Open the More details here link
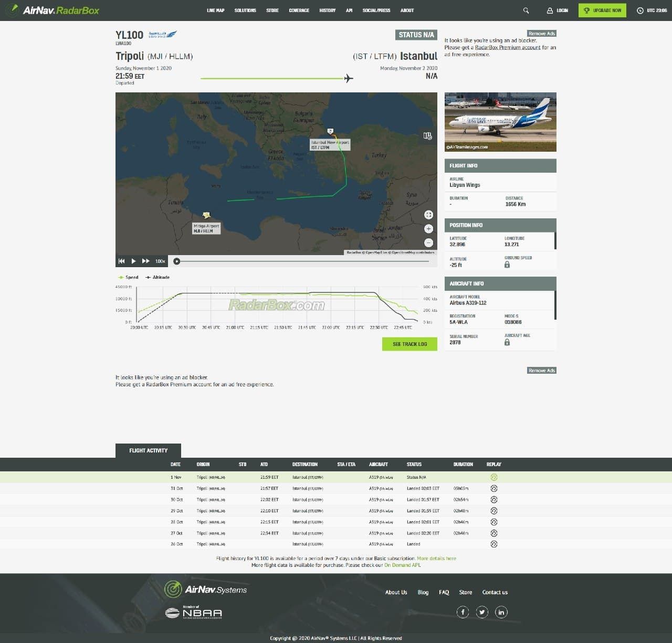The width and height of the screenshot is (672, 643). 436,558
